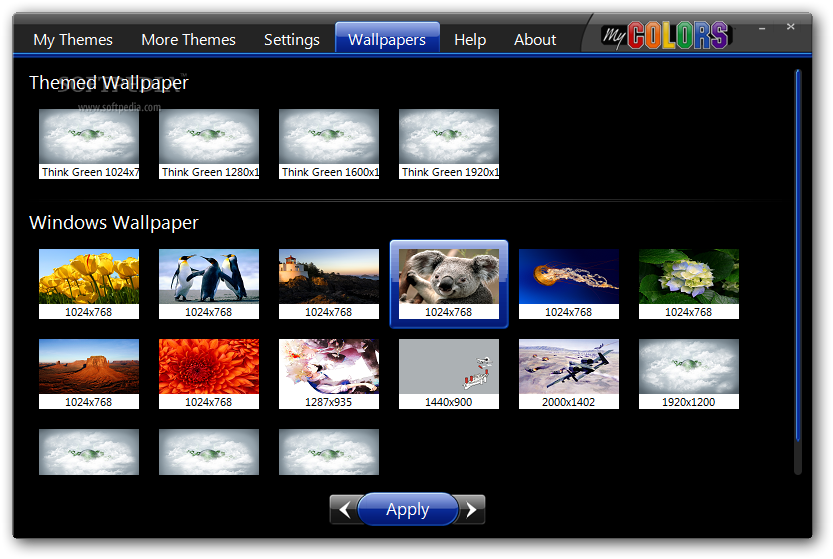Select Think Green 1024 themed wallpaper
Screen dimensions: 833x559
coord(89,144)
